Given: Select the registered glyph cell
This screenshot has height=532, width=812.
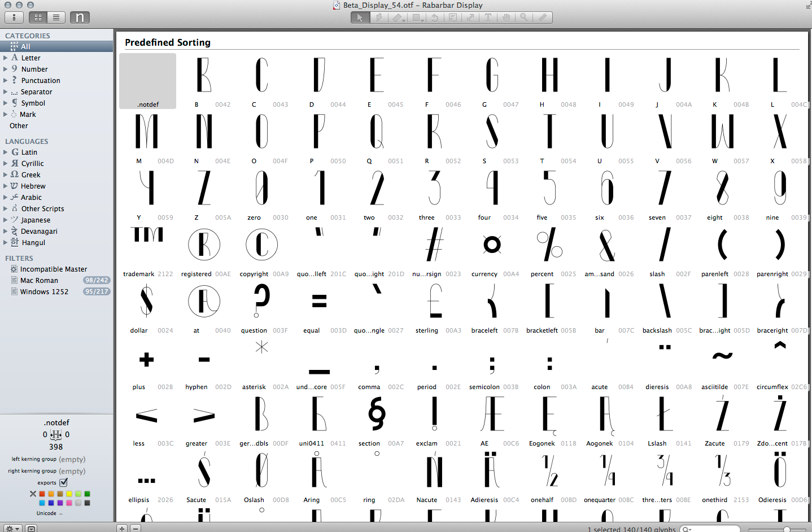Looking at the screenshot, I should (205, 250).
